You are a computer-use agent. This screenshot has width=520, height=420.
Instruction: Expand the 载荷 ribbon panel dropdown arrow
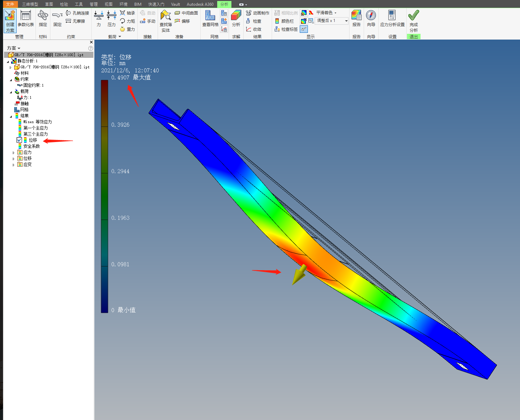(120, 37)
